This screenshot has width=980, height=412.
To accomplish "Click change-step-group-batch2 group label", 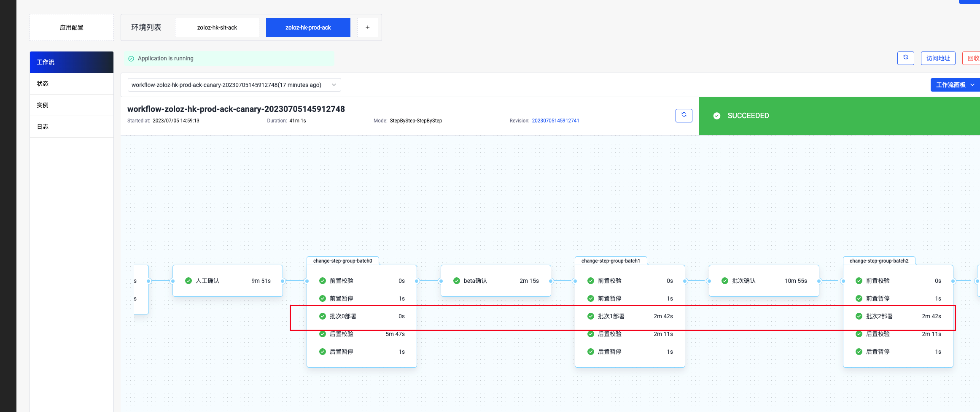I will pyautogui.click(x=879, y=261).
